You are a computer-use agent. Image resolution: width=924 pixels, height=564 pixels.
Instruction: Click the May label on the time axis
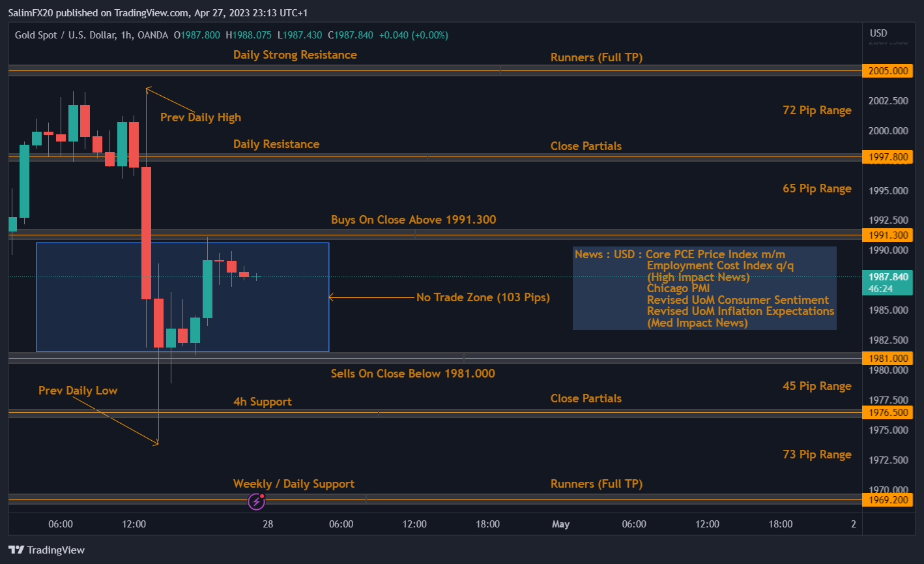560,524
